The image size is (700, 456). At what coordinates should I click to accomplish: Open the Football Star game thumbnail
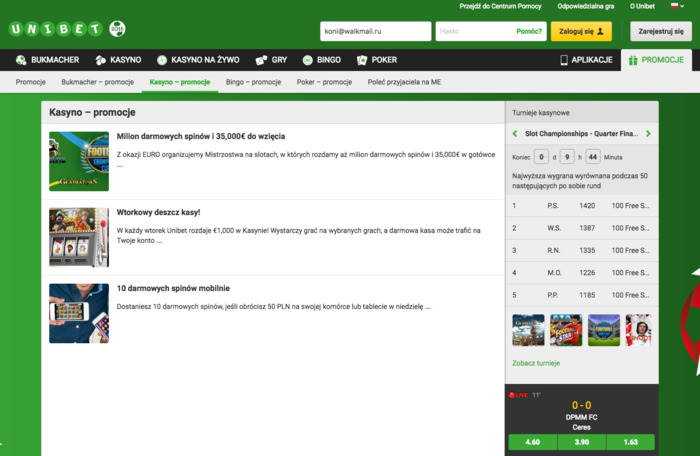point(566,330)
